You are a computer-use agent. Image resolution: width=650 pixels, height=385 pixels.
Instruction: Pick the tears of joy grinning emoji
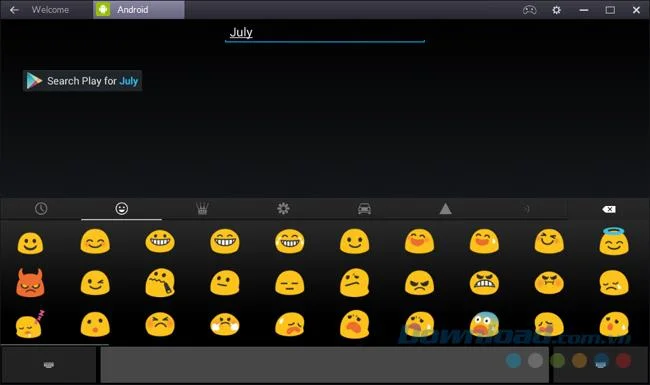290,242
